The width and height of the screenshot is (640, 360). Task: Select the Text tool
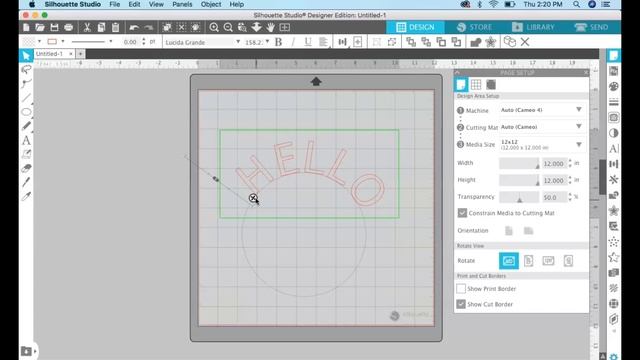click(27, 140)
